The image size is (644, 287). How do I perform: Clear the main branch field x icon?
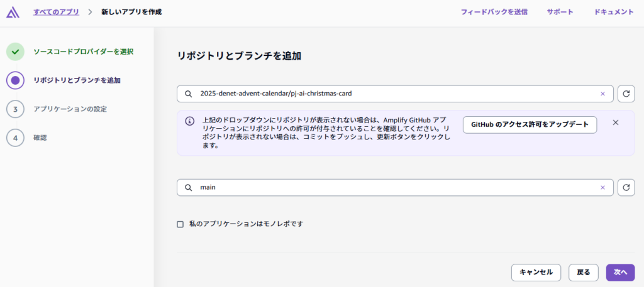pos(602,187)
